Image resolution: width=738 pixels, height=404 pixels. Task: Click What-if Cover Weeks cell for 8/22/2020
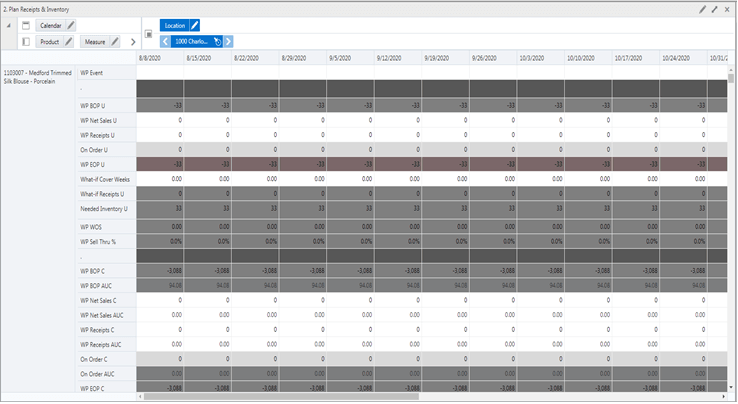[x=255, y=179]
